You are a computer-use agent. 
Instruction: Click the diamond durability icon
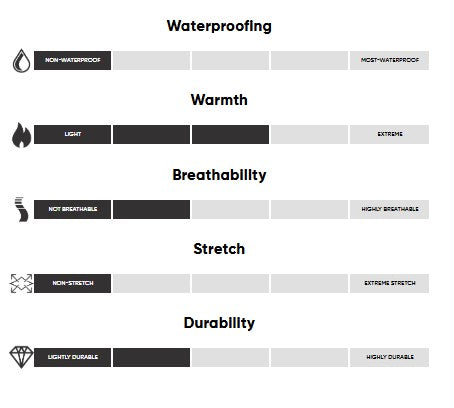(21, 357)
